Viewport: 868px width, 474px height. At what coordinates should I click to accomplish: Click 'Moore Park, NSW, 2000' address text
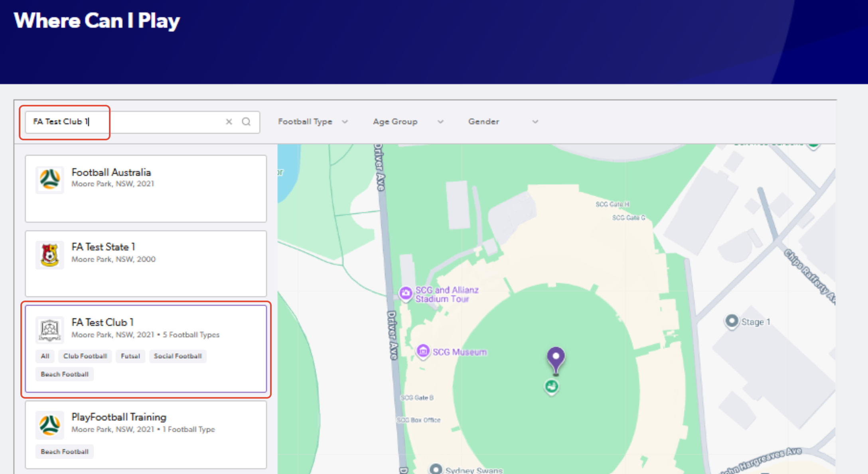pos(114,259)
